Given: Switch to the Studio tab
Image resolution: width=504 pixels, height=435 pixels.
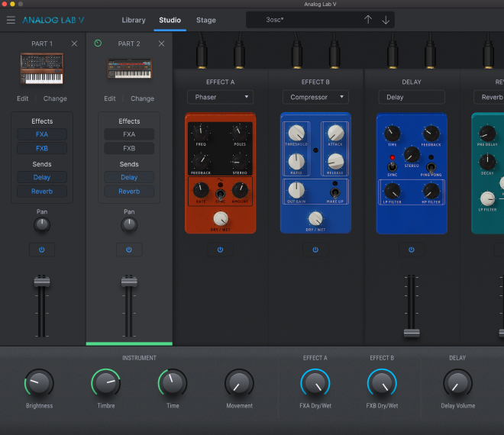Looking at the screenshot, I should [x=170, y=20].
